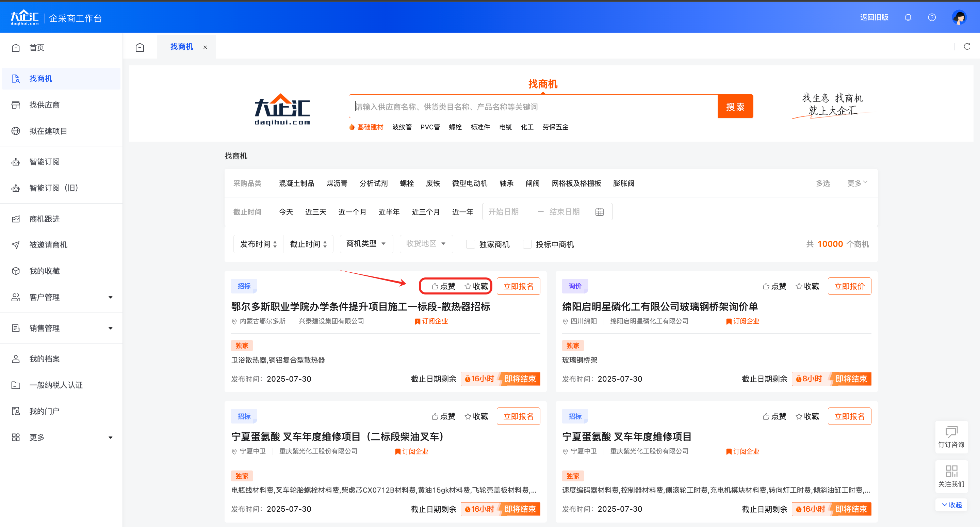This screenshot has width=980, height=527.
Task: Expand the 客户管理 sidebar group
Action: pyautogui.click(x=61, y=297)
